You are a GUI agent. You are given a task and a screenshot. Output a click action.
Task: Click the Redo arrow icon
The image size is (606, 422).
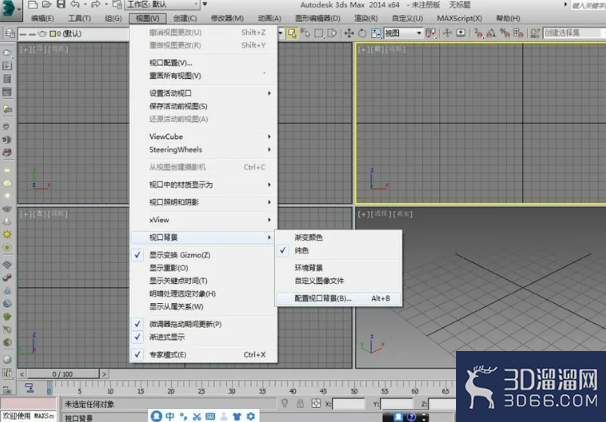pos(95,5)
